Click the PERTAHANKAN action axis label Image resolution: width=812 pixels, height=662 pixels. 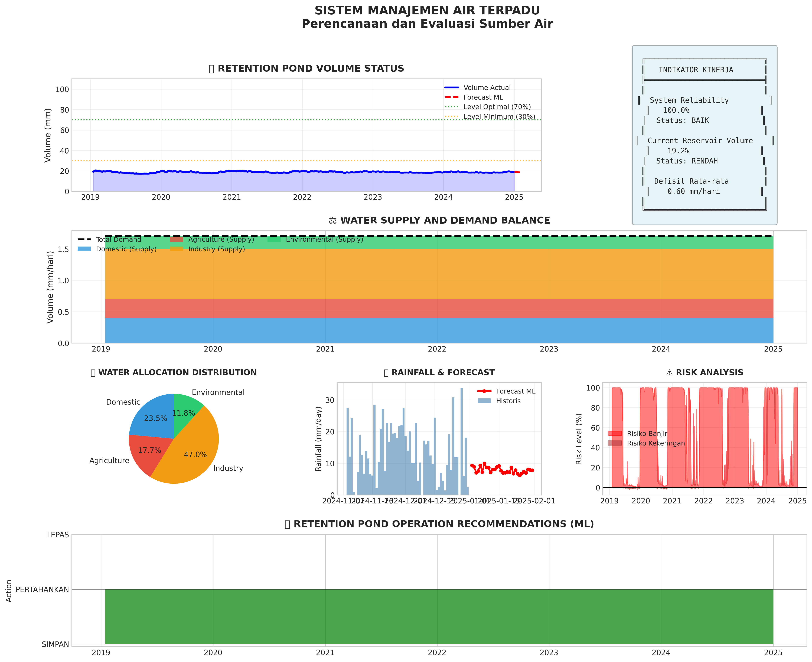(x=42, y=589)
